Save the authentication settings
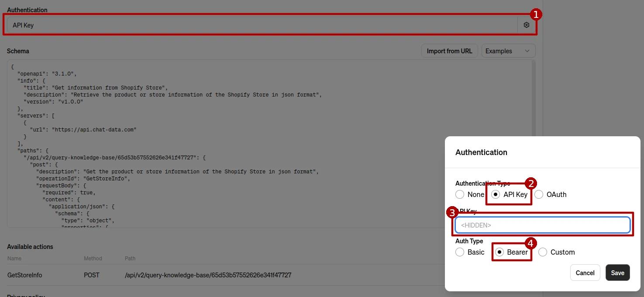The width and height of the screenshot is (644, 297). tap(617, 273)
